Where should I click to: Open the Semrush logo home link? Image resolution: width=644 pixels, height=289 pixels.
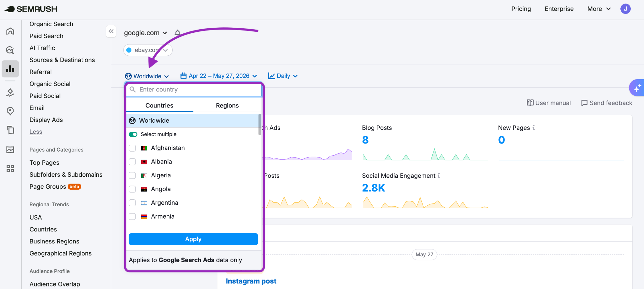click(31, 9)
